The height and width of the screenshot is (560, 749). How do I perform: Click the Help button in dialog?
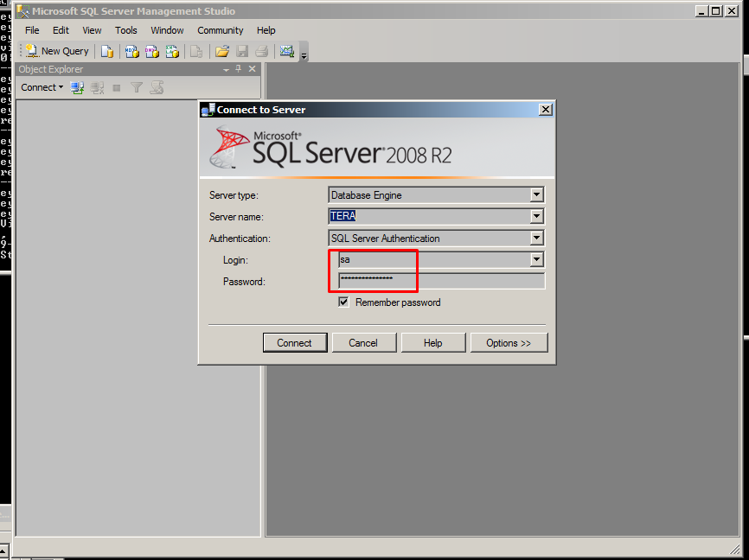tap(433, 343)
